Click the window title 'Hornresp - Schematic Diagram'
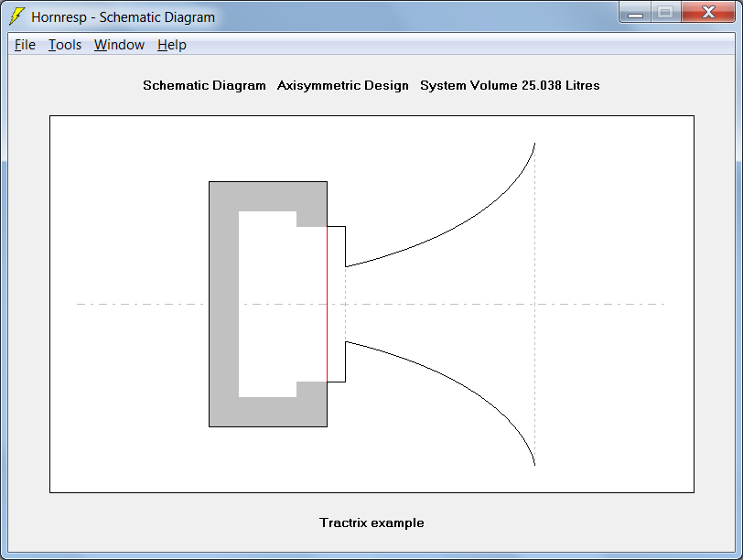This screenshot has height=560, width=743. [124, 17]
